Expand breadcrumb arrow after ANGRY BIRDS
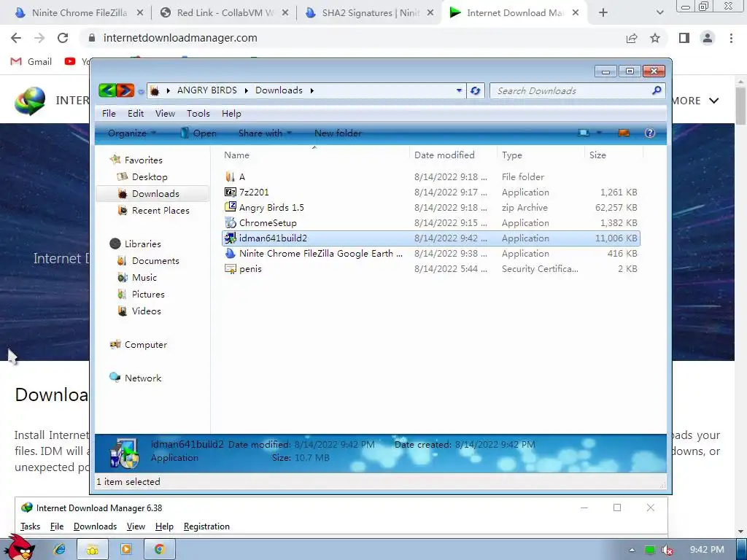747x560 pixels. 247,90
